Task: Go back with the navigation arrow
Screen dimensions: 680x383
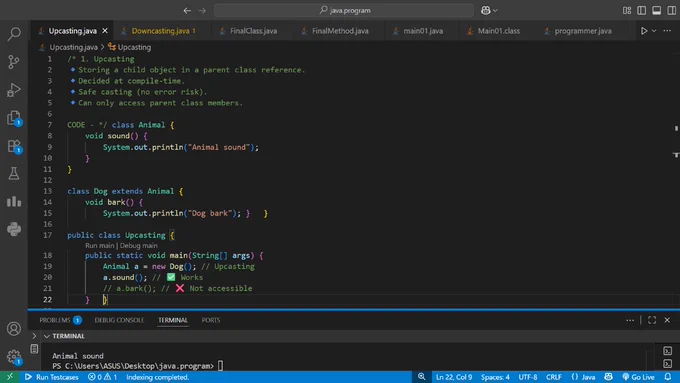Action: click(187, 10)
